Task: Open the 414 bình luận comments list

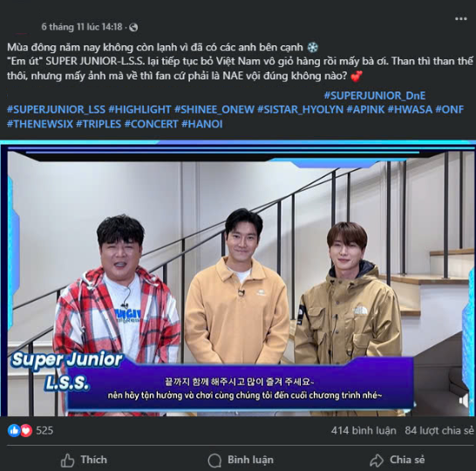Action: (x=364, y=430)
